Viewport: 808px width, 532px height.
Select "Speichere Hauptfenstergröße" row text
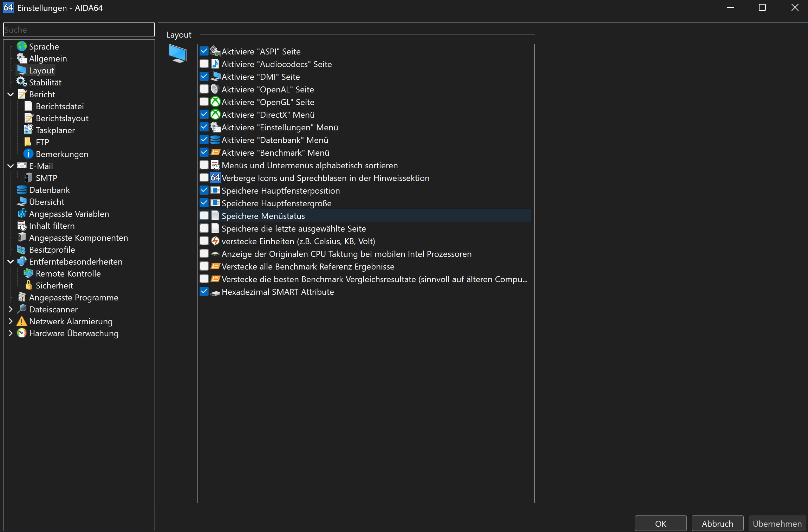[276, 203]
